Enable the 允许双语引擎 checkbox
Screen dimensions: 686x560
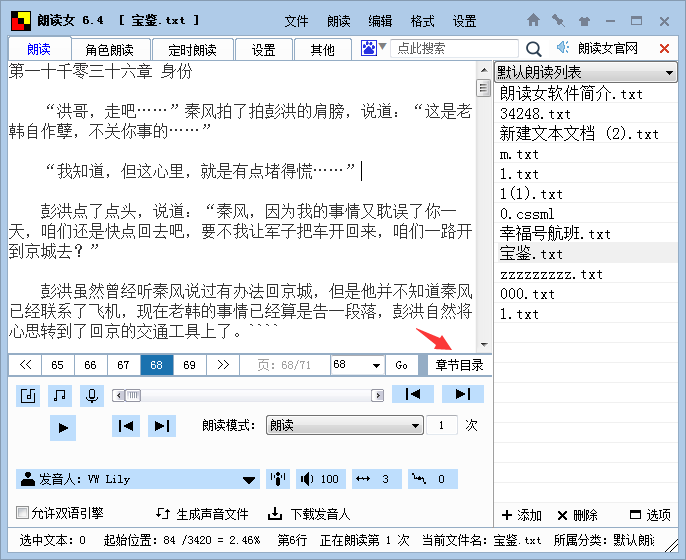[x=22, y=512]
